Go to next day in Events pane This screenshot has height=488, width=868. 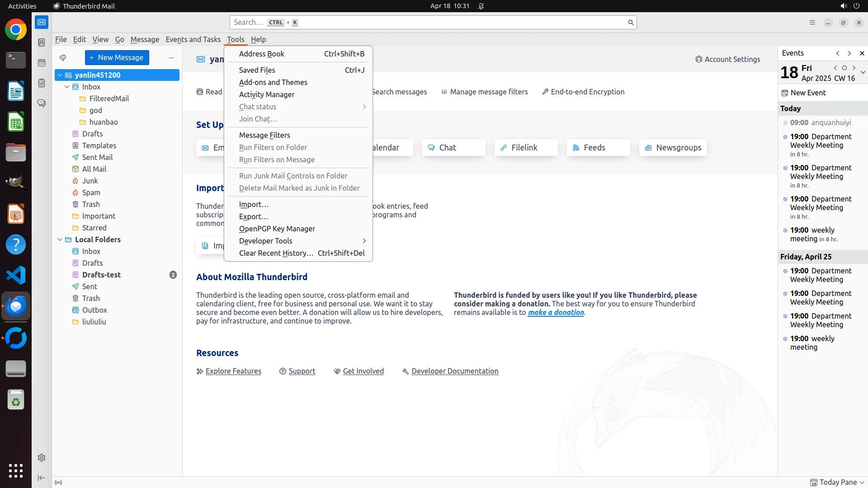854,68
